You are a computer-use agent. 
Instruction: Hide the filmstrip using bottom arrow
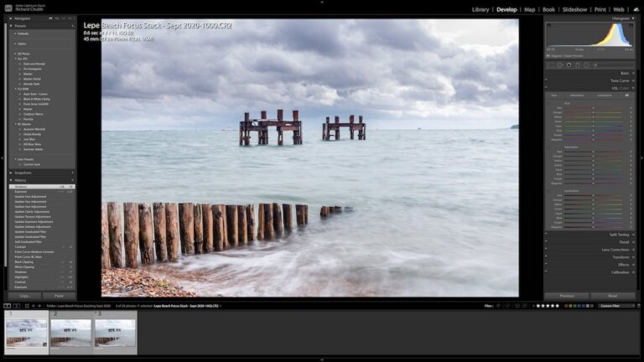point(322,360)
